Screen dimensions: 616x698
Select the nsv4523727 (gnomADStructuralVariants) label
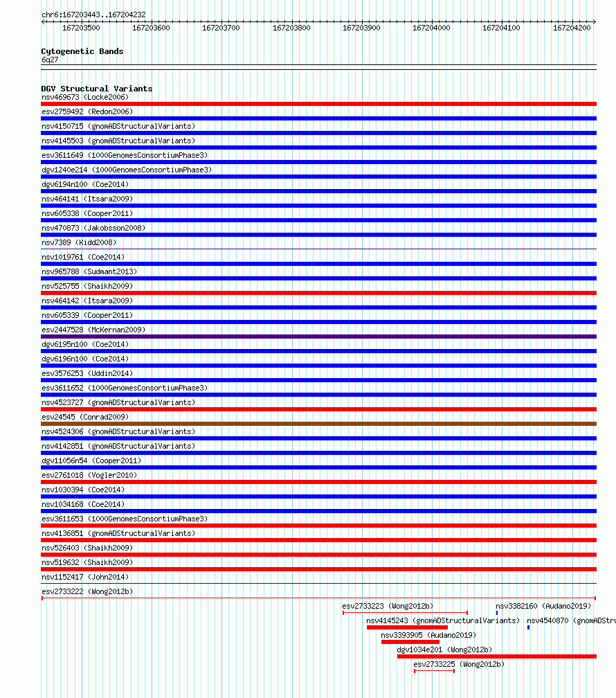point(118,402)
